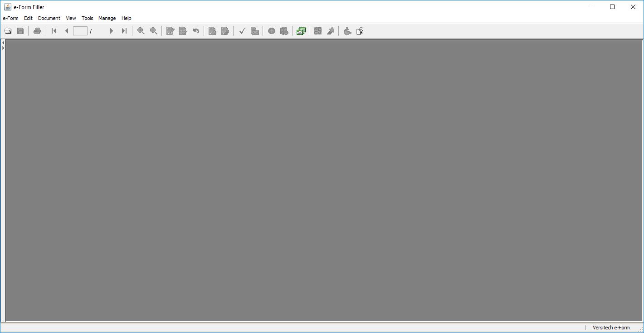Open the Tools menu
Image resolution: width=644 pixels, height=333 pixels.
pos(88,18)
